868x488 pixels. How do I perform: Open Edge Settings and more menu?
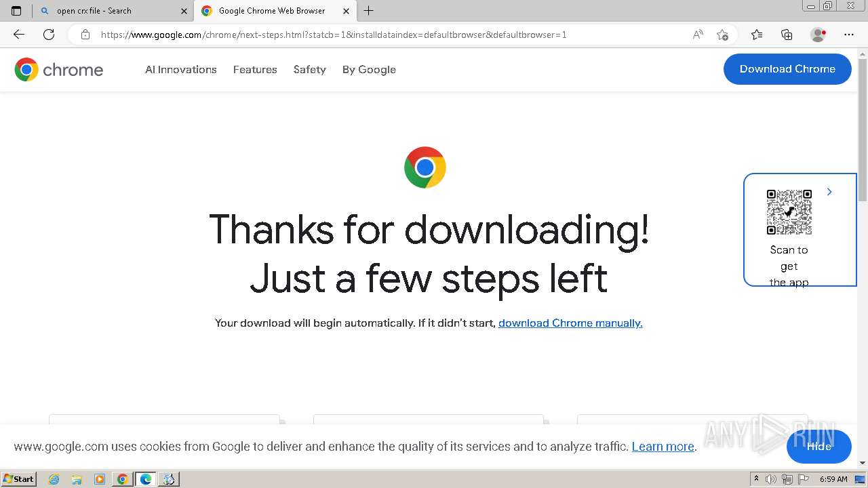(x=849, y=35)
